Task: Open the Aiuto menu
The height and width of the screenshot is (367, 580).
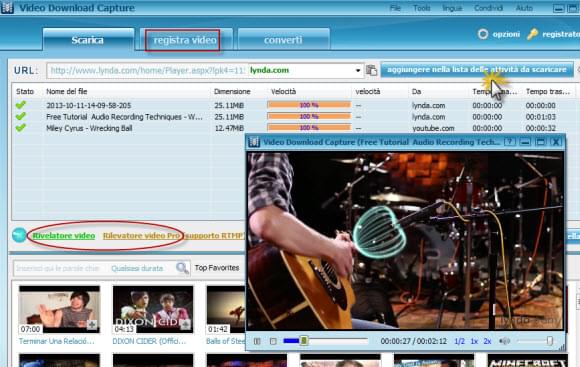Action: [x=524, y=8]
